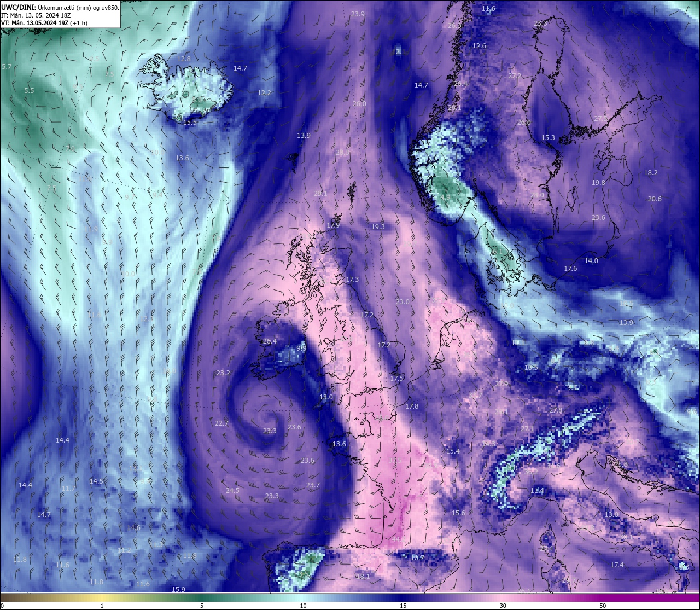
Task: Click the 10.1 value over northern Germany
Action: pos(517,342)
